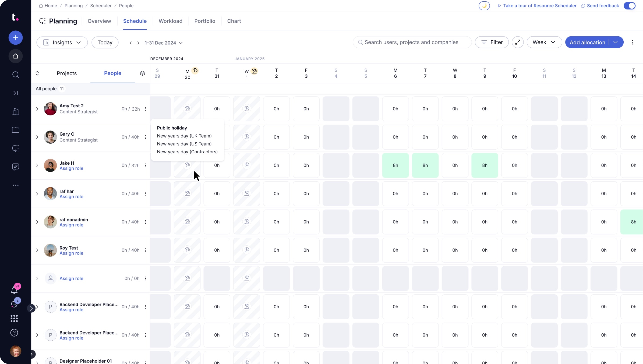This screenshot has height=364, width=643.
Task: Open the search icon in the sidebar
Action: pos(16,75)
